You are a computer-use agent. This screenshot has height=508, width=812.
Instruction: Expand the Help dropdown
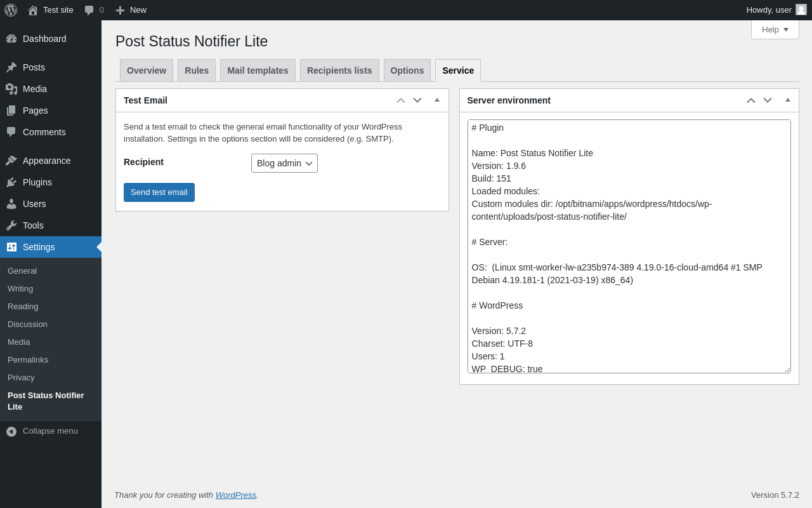tap(775, 30)
